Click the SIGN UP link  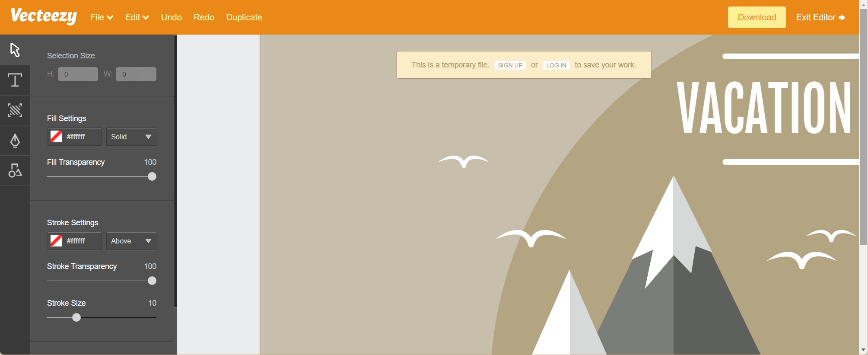(510, 65)
